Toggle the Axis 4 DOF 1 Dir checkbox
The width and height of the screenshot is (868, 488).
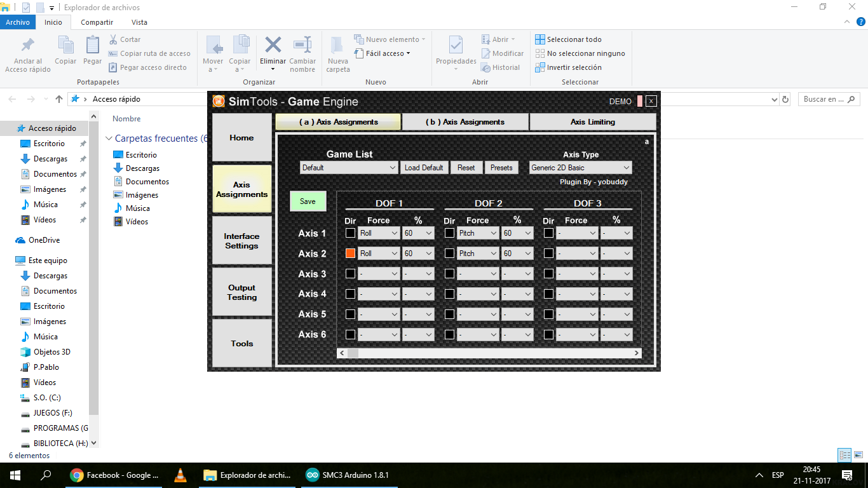click(350, 294)
